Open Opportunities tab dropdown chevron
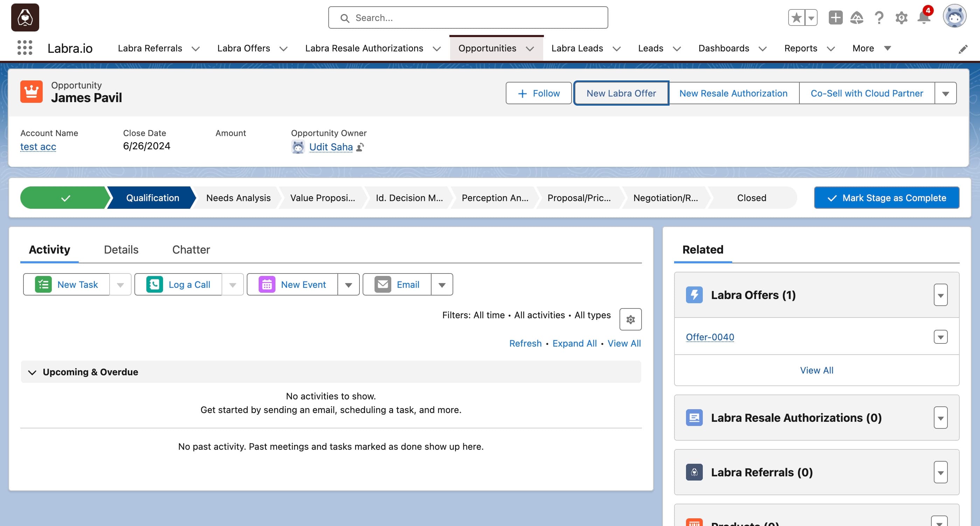 click(x=530, y=49)
